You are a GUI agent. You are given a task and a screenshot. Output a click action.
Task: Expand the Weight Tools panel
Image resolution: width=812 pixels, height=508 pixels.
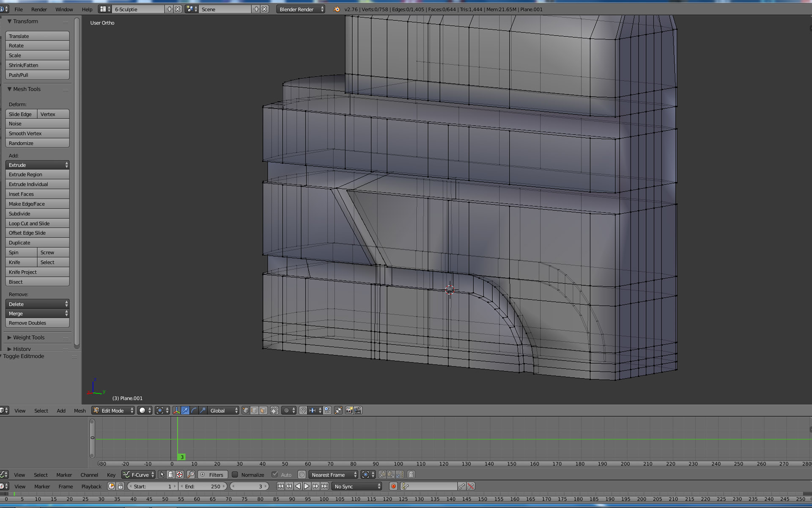(28, 337)
